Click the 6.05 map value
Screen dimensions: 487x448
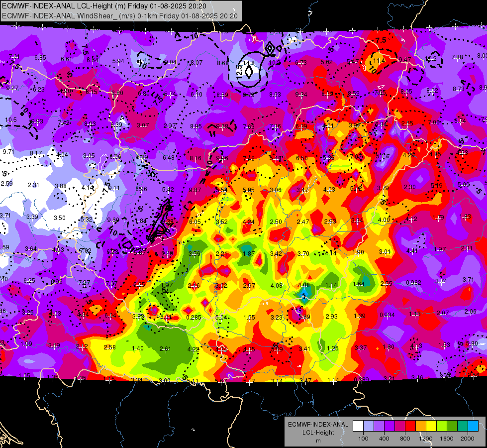point(195,222)
